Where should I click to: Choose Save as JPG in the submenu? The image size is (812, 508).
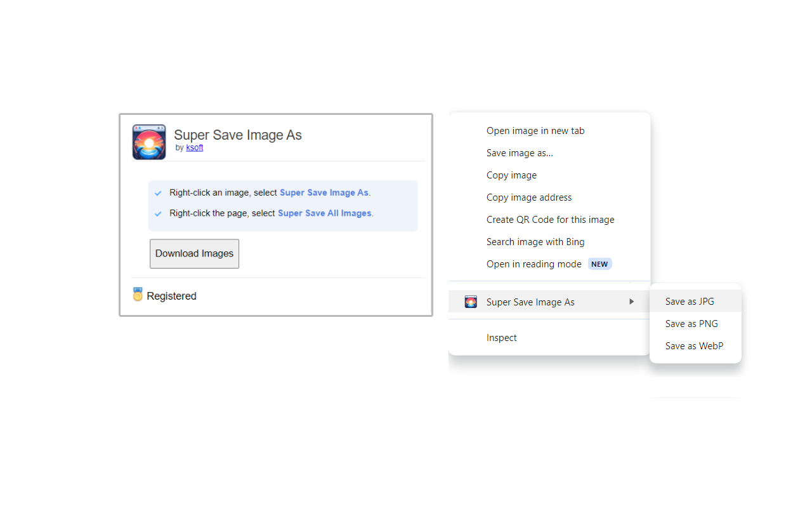point(690,302)
